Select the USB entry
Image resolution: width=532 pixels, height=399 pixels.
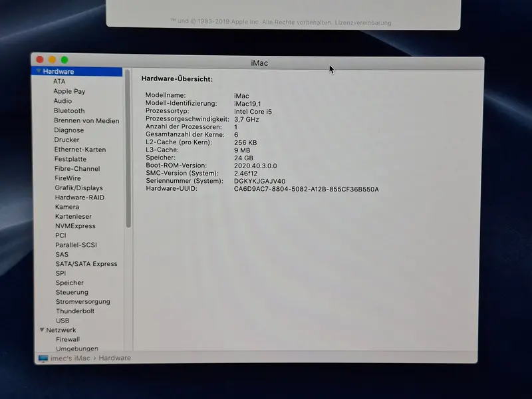pos(63,321)
